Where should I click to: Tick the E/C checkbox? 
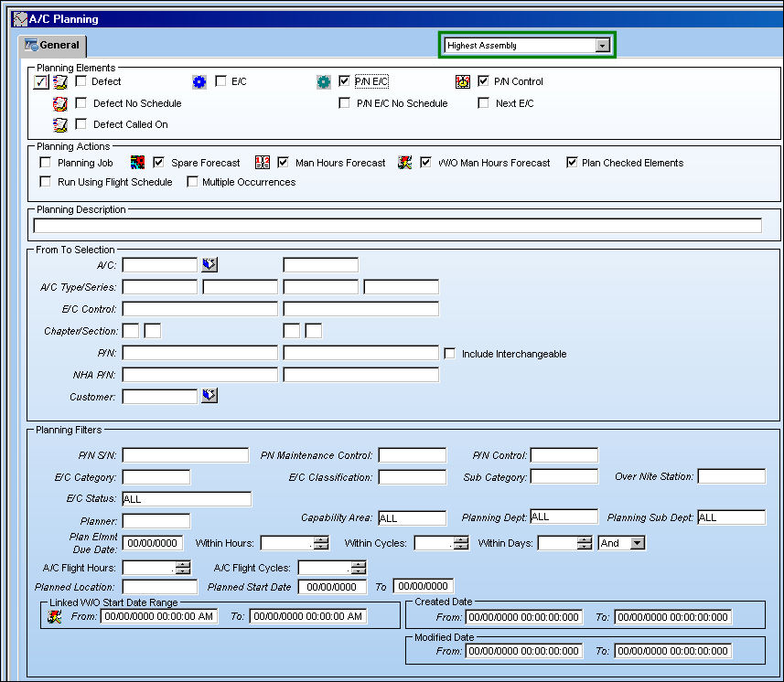point(220,81)
